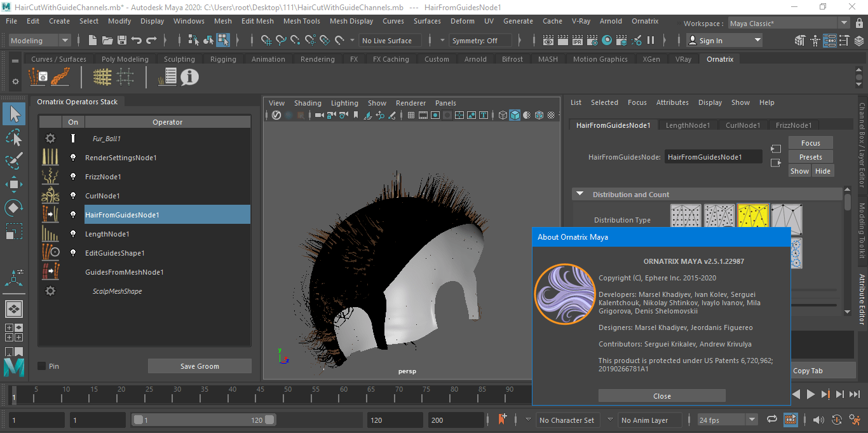Click the undo arrow in status line
Screen dimensions: 868x433
pyautogui.click(x=137, y=41)
